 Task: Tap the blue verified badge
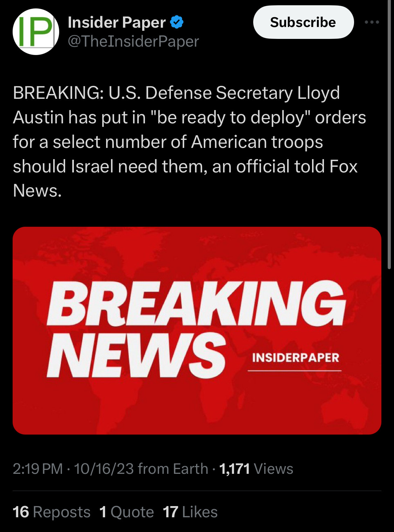tap(177, 22)
